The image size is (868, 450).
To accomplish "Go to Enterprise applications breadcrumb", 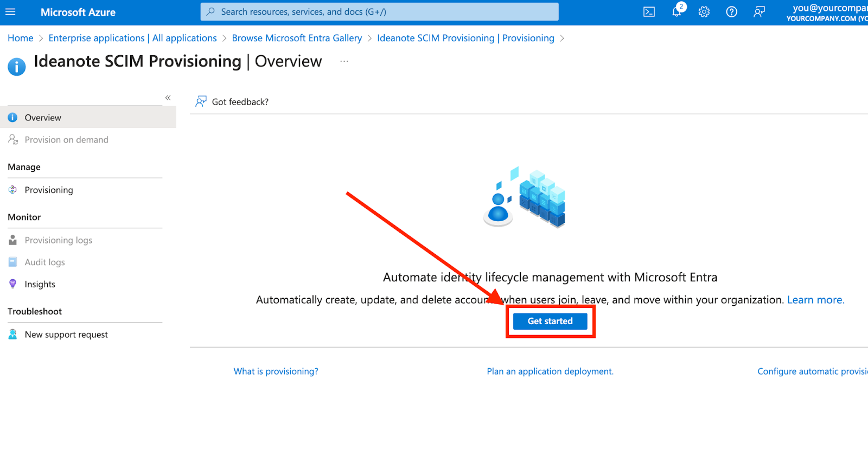I will pos(132,38).
